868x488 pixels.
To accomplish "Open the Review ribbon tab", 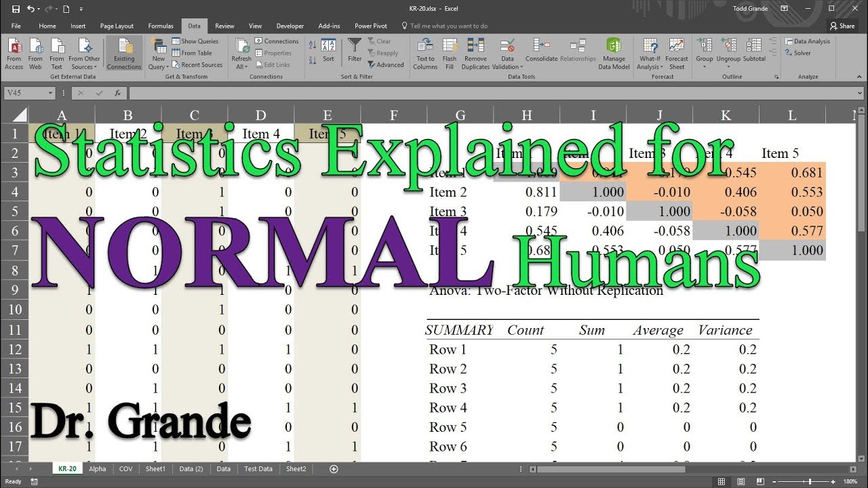I will point(224,26).
